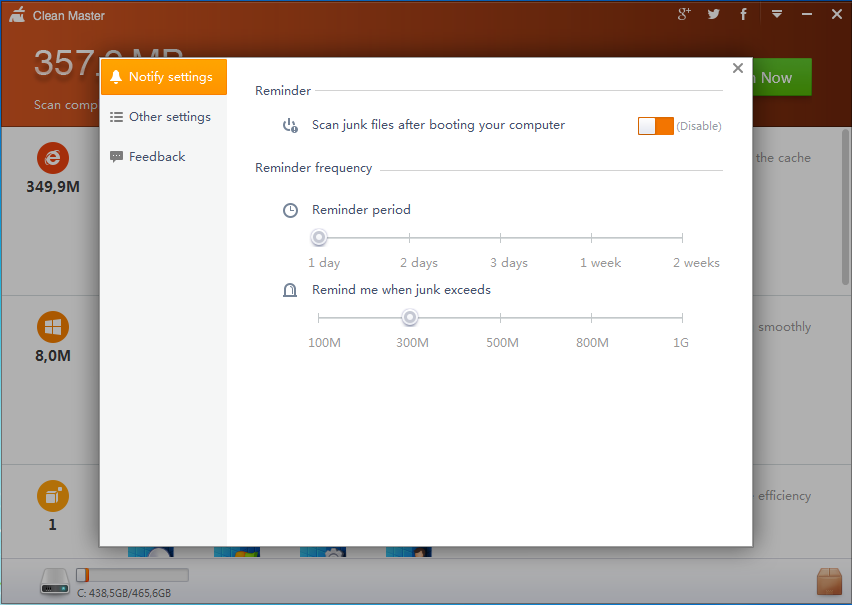Click the Facebook share icon

pyautogui.click(x=743, y=14)
